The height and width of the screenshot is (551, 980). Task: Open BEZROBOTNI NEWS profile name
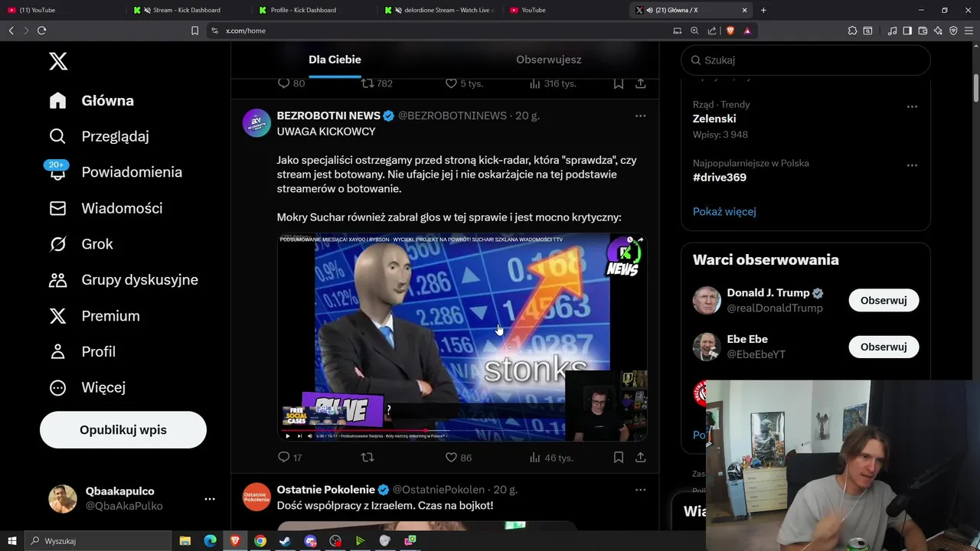coord(328,116)
